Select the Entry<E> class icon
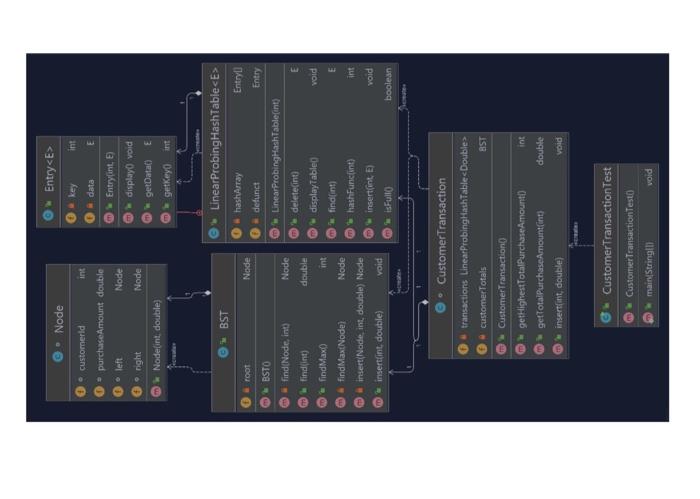The height and width of the screenshot is (499, 700). tap(49, 216)
